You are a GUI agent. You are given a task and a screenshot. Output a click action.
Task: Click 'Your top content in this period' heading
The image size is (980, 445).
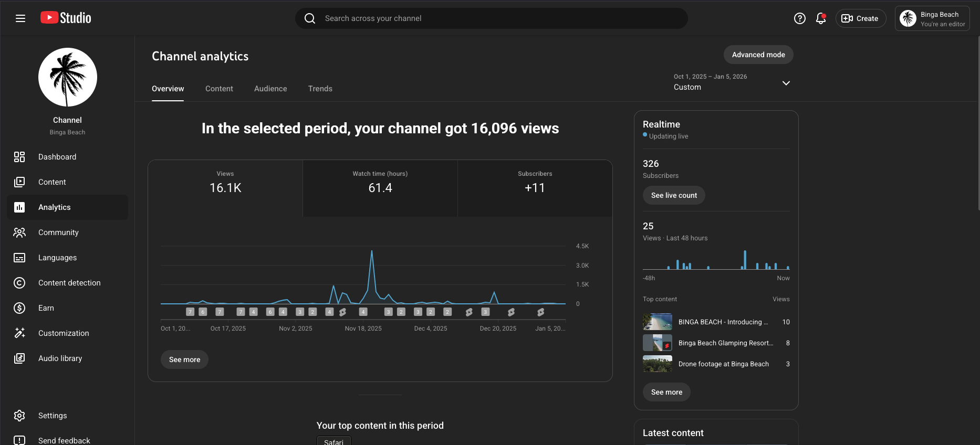(x=380, y=426)
